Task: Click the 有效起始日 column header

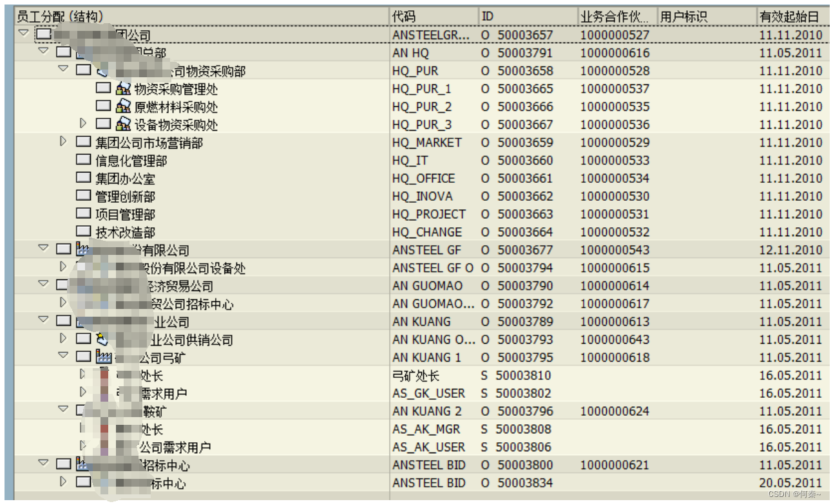Action: [x=794, y=17]
